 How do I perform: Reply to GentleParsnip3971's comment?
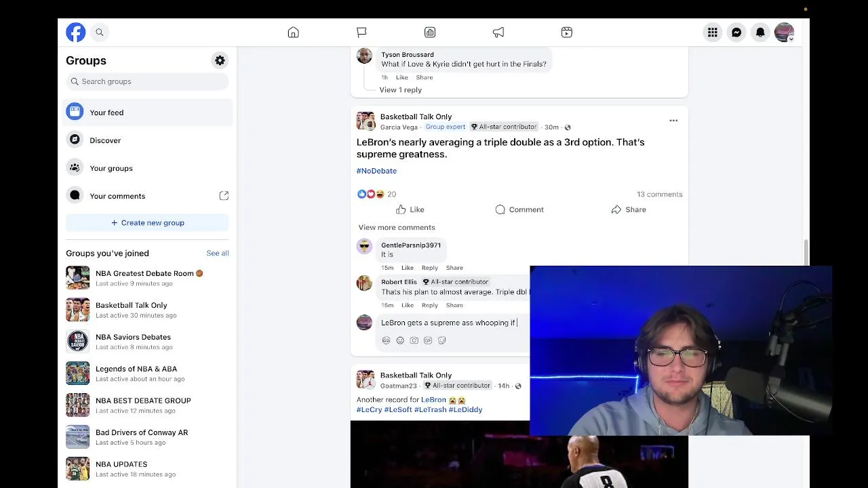click(429, 268)
